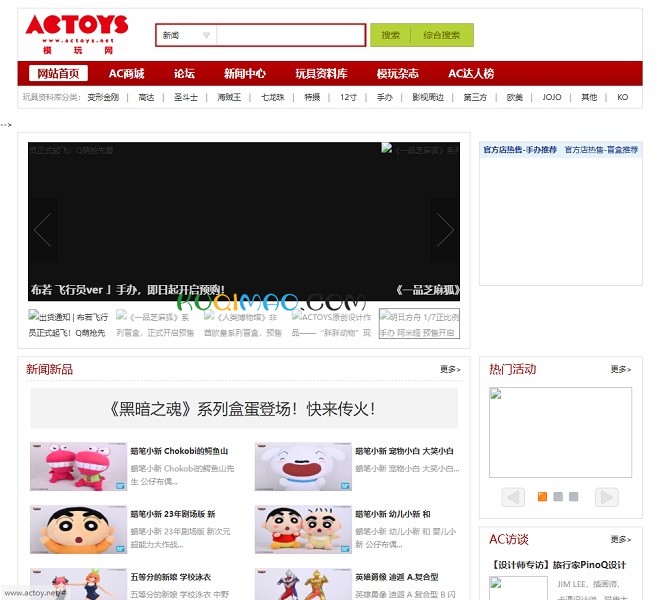Select carousel thumbnail 明日方舟 1/7正比例
The image size is (657, 600).
point(419,323)
